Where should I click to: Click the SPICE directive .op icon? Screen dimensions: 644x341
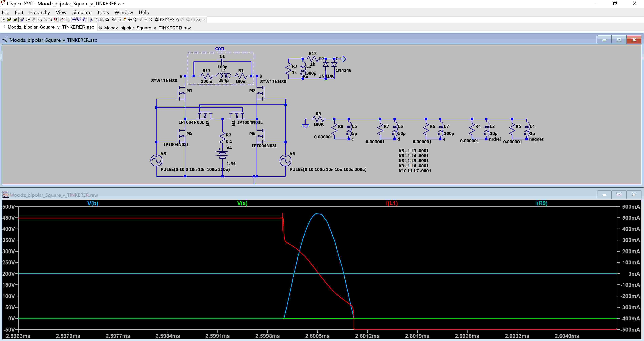(204, 20)
